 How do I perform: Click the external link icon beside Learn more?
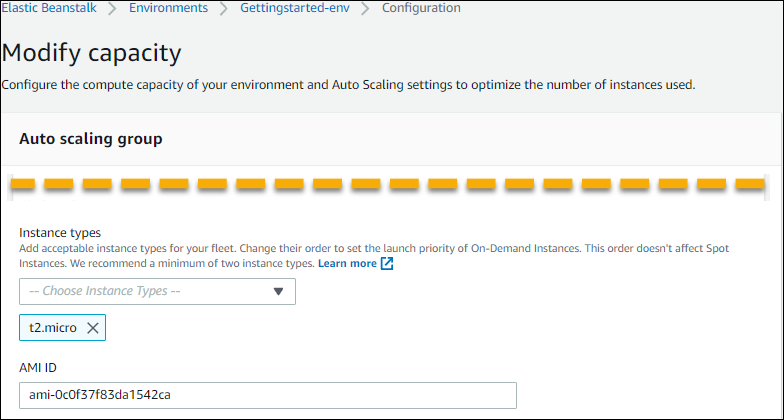pos(387,264)
